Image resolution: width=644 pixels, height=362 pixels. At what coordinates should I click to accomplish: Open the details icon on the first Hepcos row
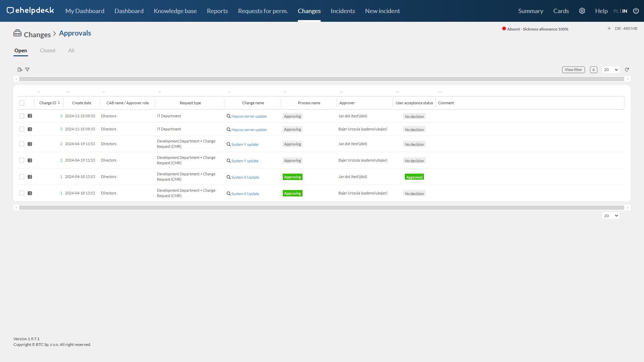[30, 116]
